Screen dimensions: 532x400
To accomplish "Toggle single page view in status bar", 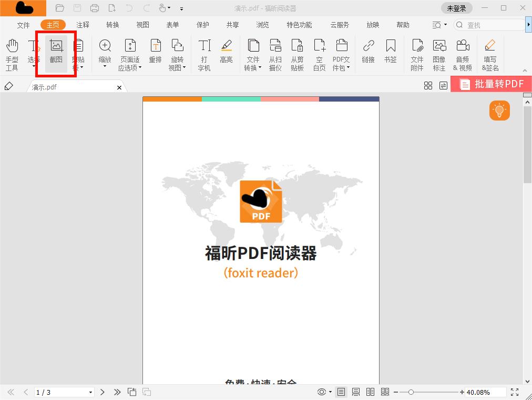I will [x=341, y=392].
